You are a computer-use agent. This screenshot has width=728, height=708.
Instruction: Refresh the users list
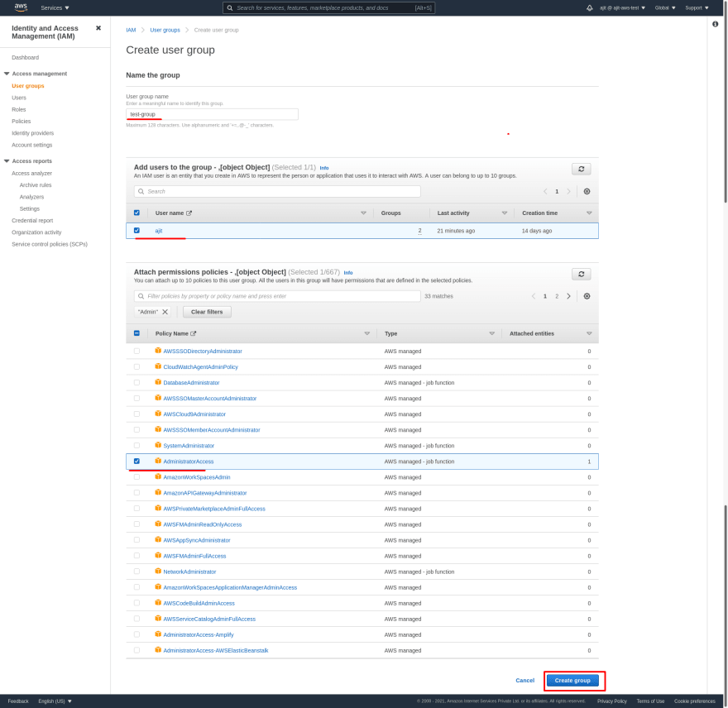coord(581,169)
